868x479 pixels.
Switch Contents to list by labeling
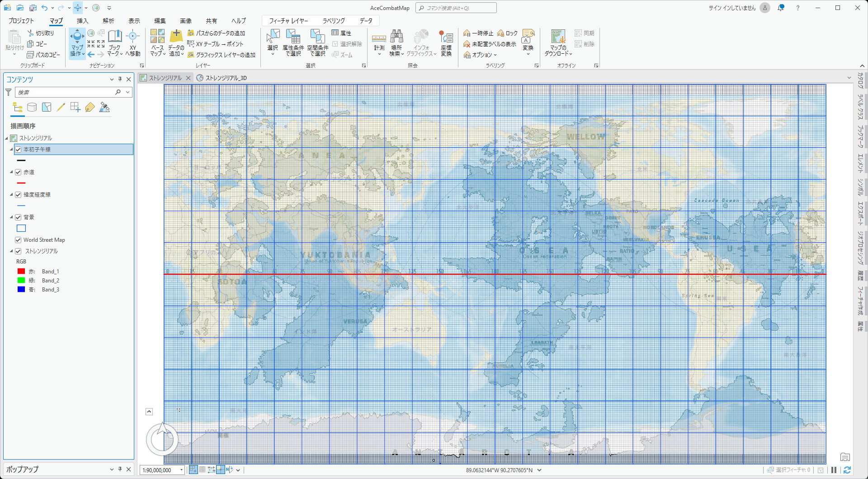tap(90, 108)
